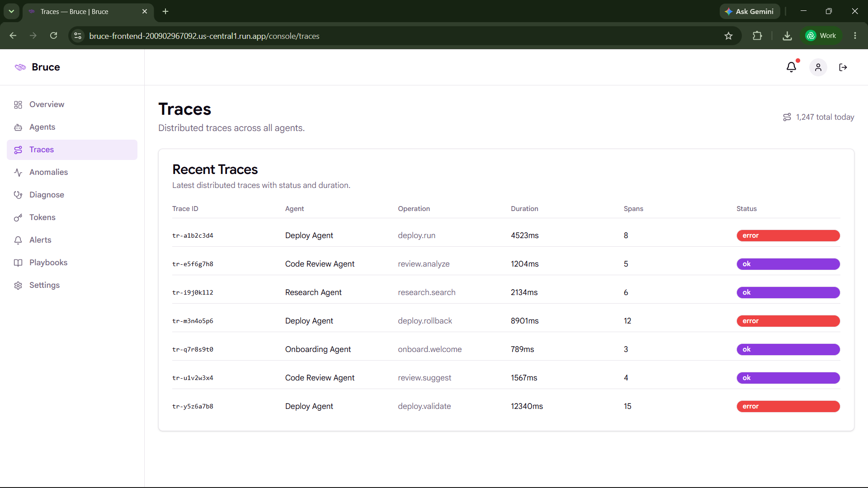The image size is (868, 488).
Task: Click the Research Agent cell
Action: [x=313, y=292]
